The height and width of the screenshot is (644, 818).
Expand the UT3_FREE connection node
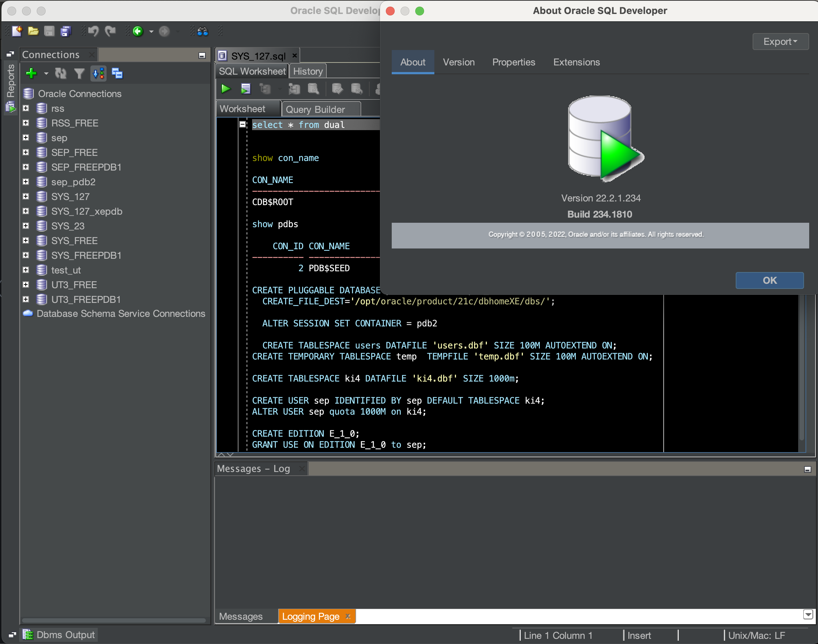pyautogui.click(x=26, y=285)
